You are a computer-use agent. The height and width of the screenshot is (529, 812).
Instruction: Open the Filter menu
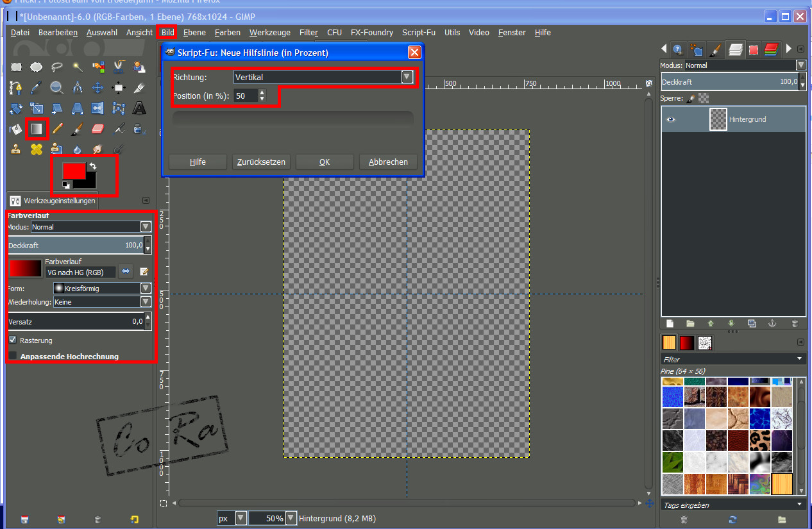pos(309,32)
